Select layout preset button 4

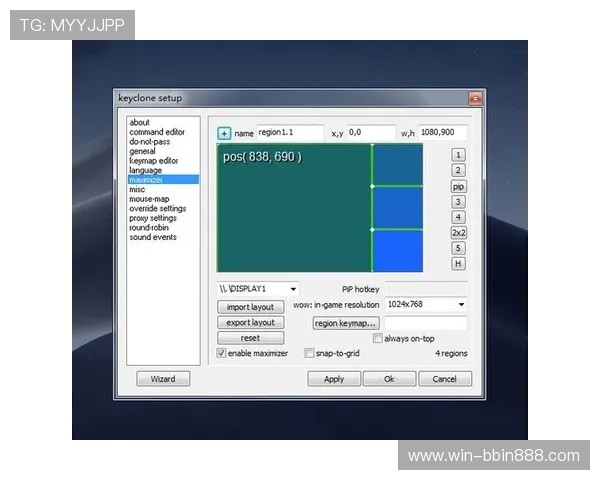coord(458,217)
